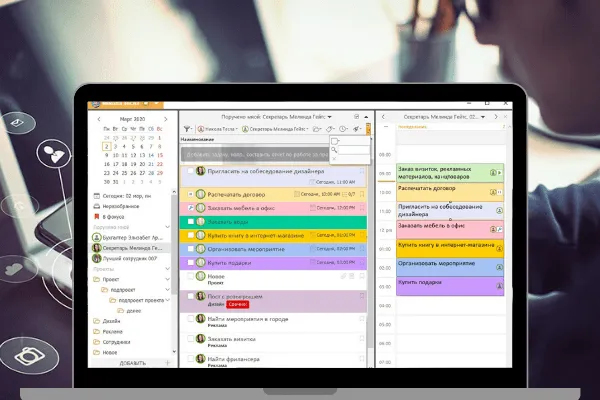Click avatar of 'Бухгалтер Элизабет' in sidebar
This screenshot has width=600, height=400.
pyautogui.click(x=96, y=237)
